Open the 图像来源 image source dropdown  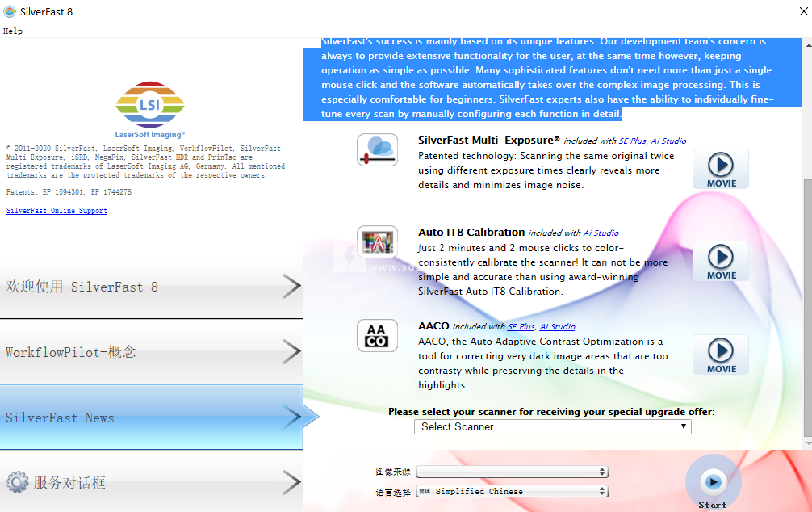point(512,472)
